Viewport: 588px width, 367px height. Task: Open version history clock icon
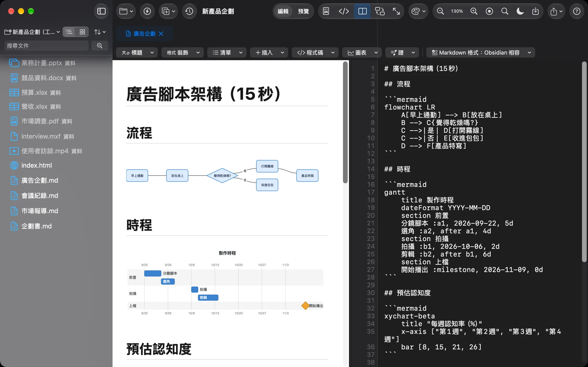(189, 11)
